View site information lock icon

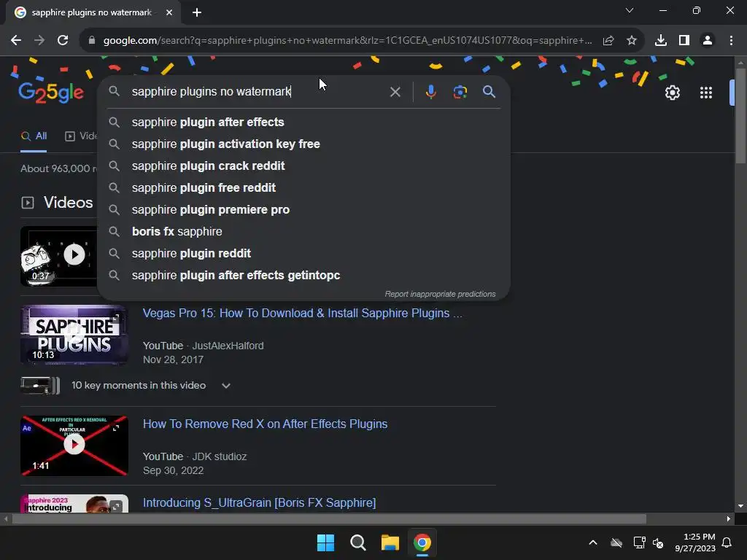(x=92, y=41)
